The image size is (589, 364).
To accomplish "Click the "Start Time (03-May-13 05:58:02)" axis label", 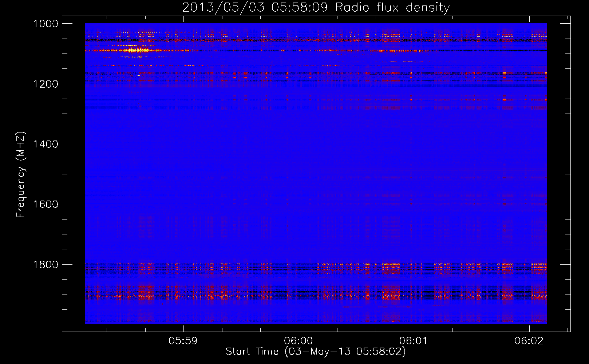I will [315, 352].
